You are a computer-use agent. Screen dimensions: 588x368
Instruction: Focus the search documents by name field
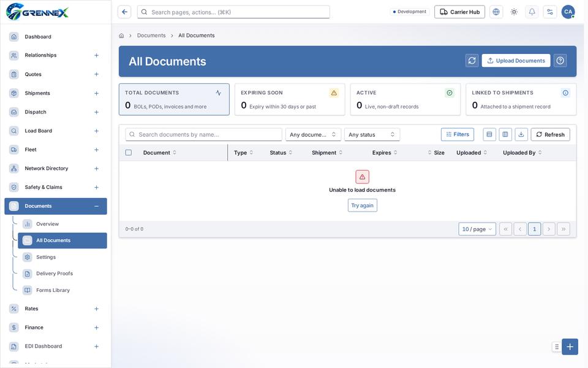203,134
